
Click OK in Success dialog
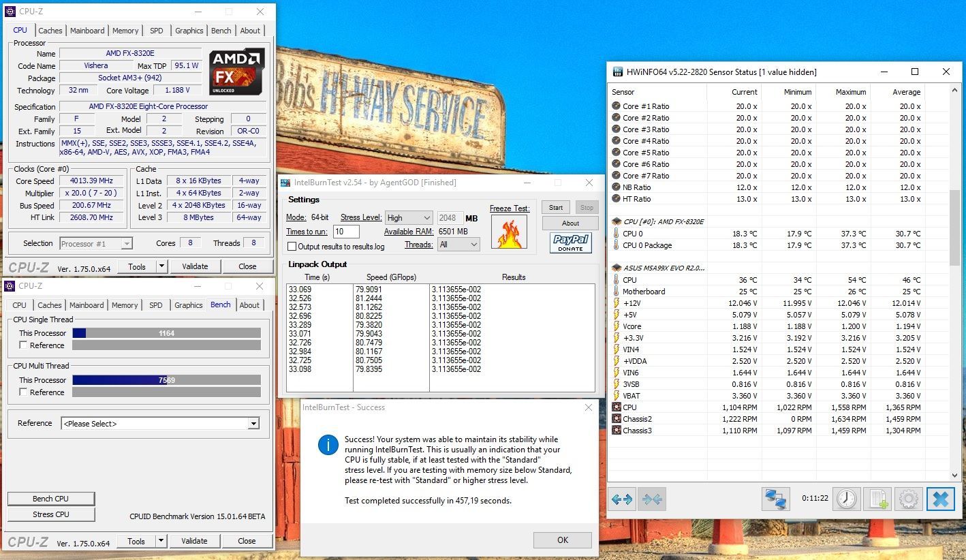click(x=563, y=540)
